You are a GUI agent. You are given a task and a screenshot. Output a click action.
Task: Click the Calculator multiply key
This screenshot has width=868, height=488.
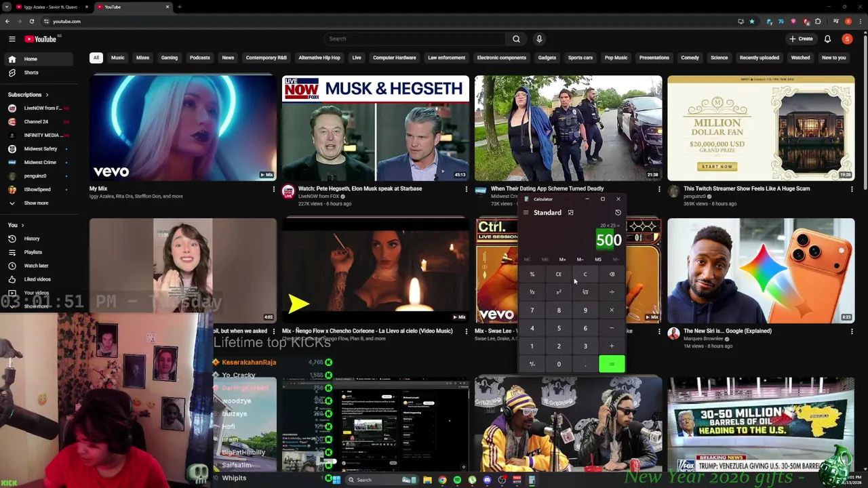click(612, 310)
